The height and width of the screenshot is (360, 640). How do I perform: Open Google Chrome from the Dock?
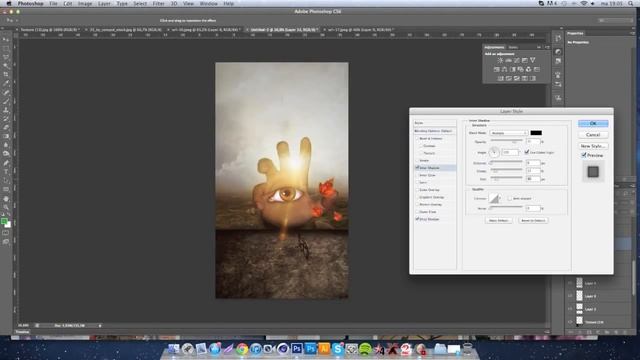point(242,349)
